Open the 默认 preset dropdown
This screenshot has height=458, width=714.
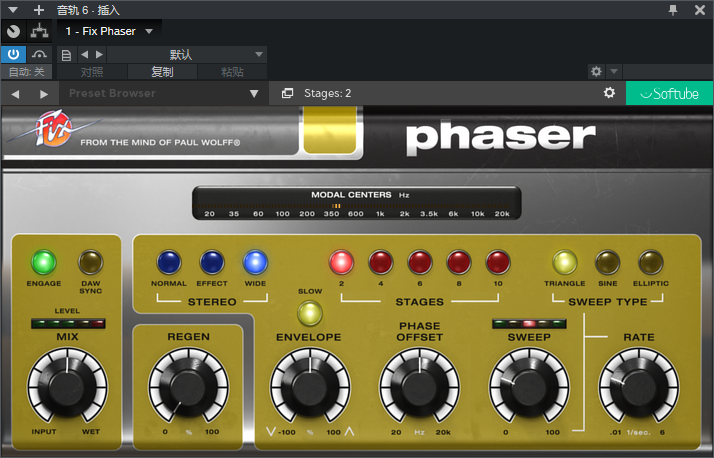click(187, 55)
